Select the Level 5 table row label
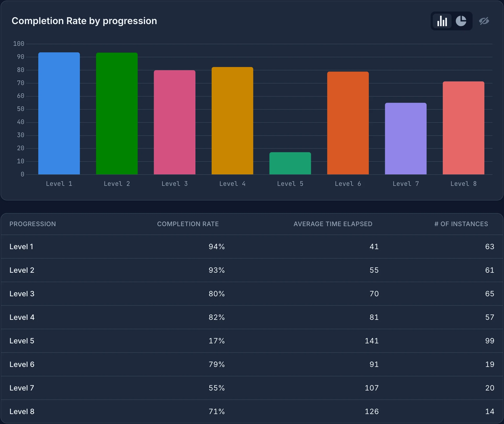The image size is (504, 424). point(22,341)
